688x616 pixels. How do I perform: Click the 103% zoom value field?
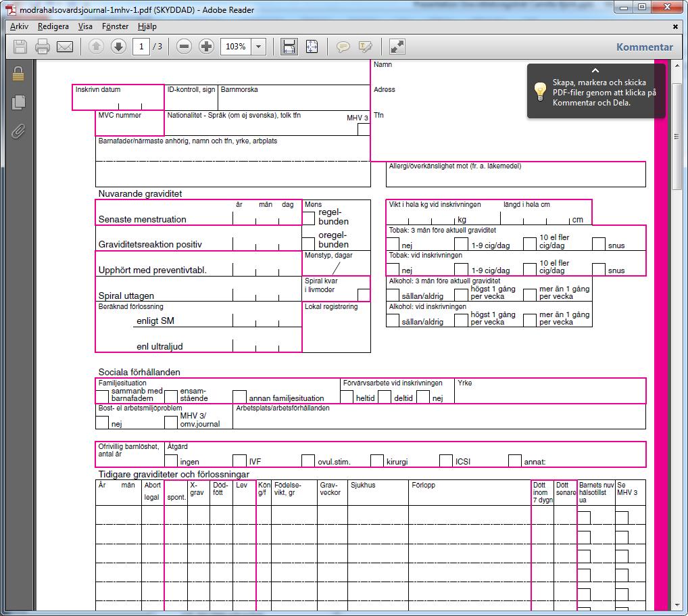click(236, 47)
